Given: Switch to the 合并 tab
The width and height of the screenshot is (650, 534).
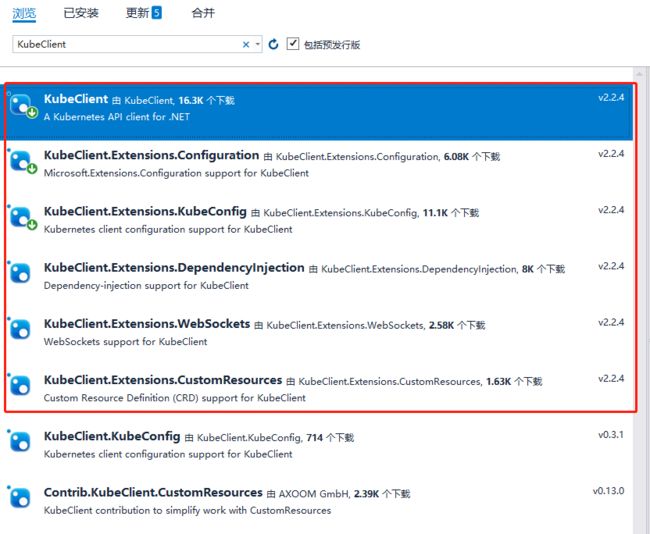Looking at the screenshot, I should click(x=203, y=13).
